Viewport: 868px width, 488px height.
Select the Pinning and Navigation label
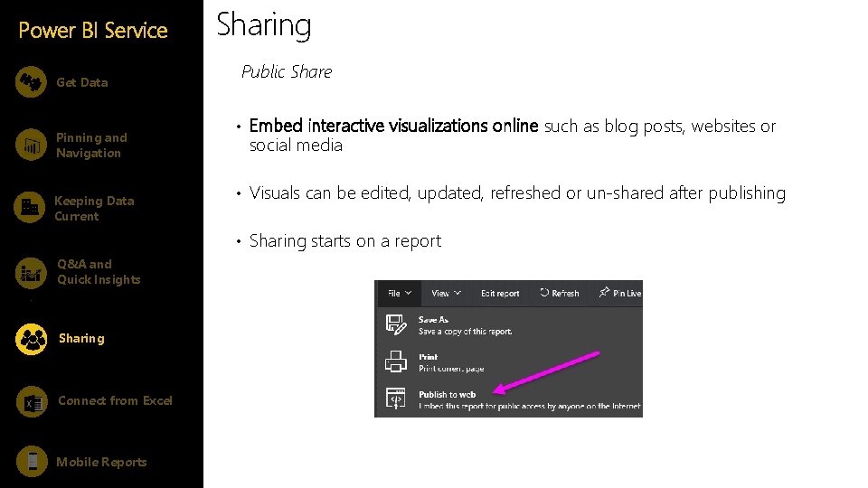point(91,145)
